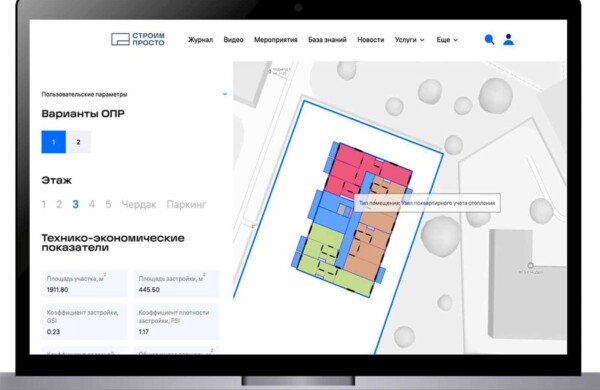Open the Журнал menu item
600x390 pixels.
[x=200, y=40]
